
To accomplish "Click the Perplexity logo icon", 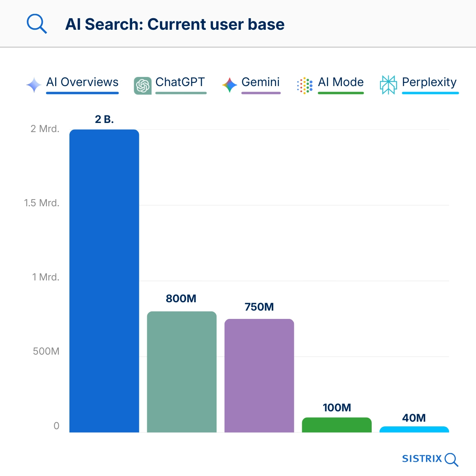I will click(388, 84).
